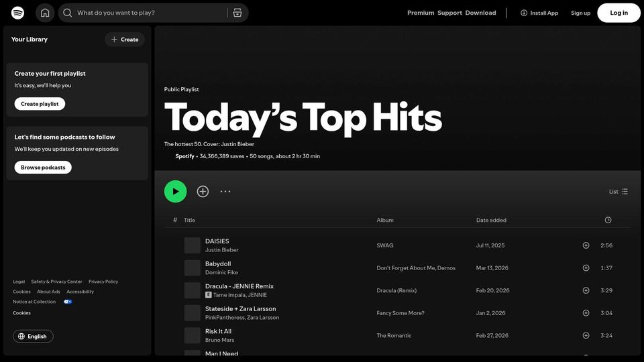Click the Title column header
644x362 pixels.
(x=189, y=220)
